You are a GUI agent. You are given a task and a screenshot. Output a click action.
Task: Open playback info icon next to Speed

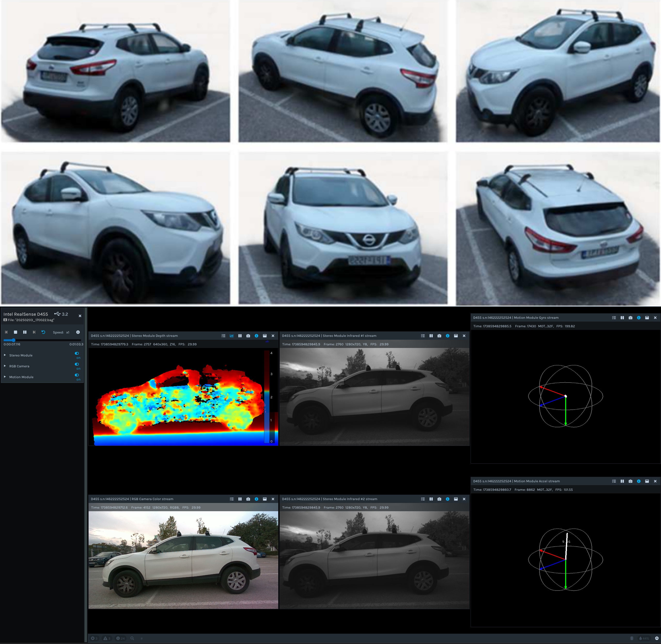pos(78,332)
